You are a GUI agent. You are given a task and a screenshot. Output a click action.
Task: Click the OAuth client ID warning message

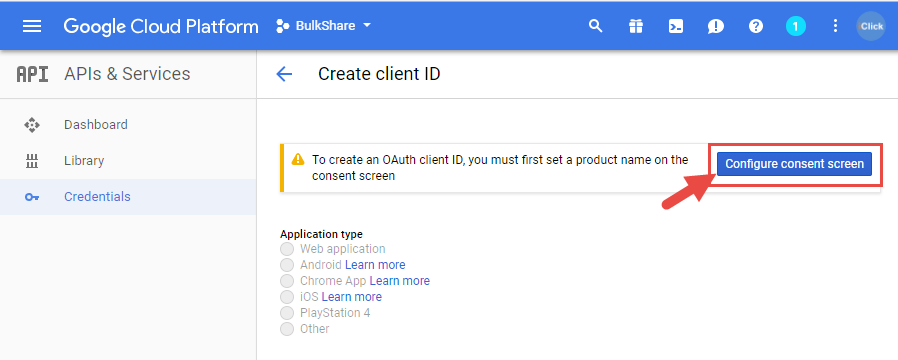tap(500, 168)
